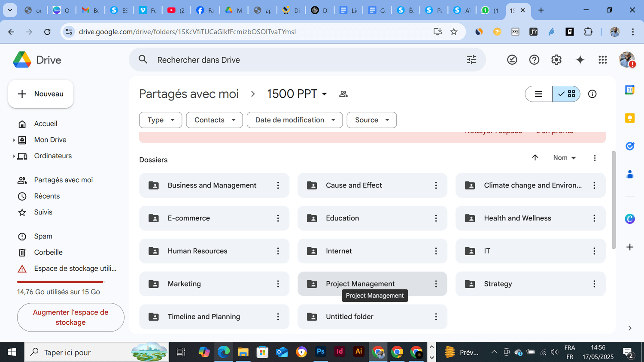Click the offline ready checkmark icon

[512, 60]
